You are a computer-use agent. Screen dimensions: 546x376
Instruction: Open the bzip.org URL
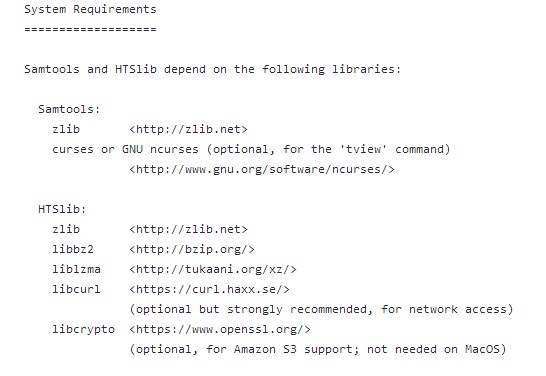pos(192,250)
